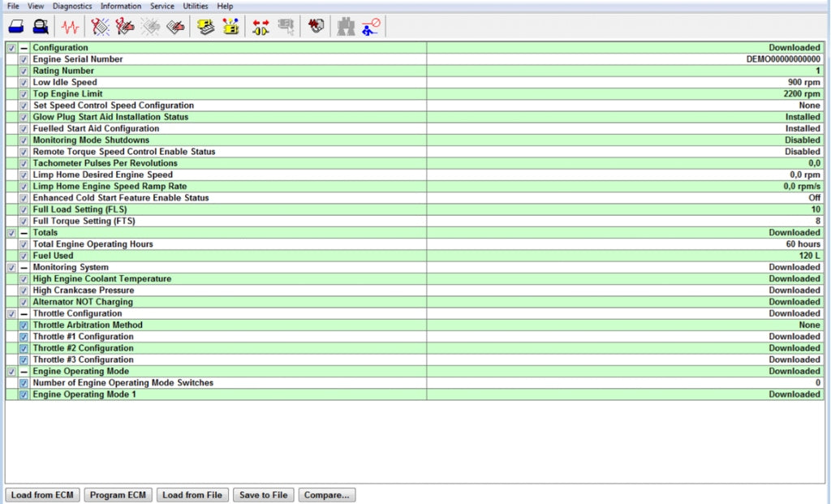Open the Utilities menu
The height and width of the screenshot is (504, 831).
[x=195, y=6]
